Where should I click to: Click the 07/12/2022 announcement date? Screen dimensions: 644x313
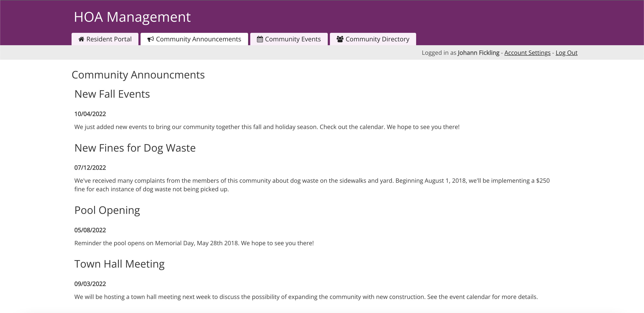coord(90,168)
